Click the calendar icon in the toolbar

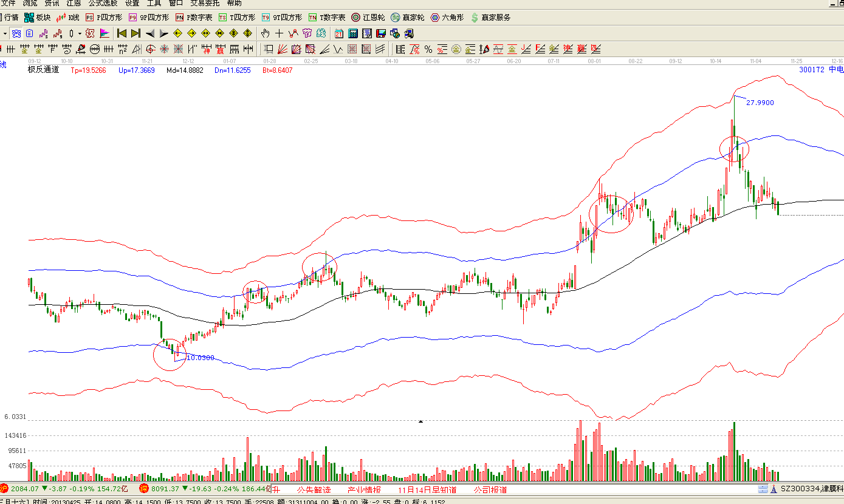339,33
